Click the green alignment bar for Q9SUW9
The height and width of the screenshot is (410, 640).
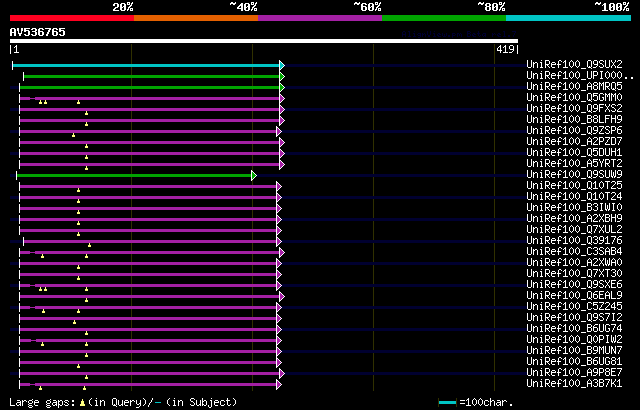pyautogui.click(x=134, y=175)
